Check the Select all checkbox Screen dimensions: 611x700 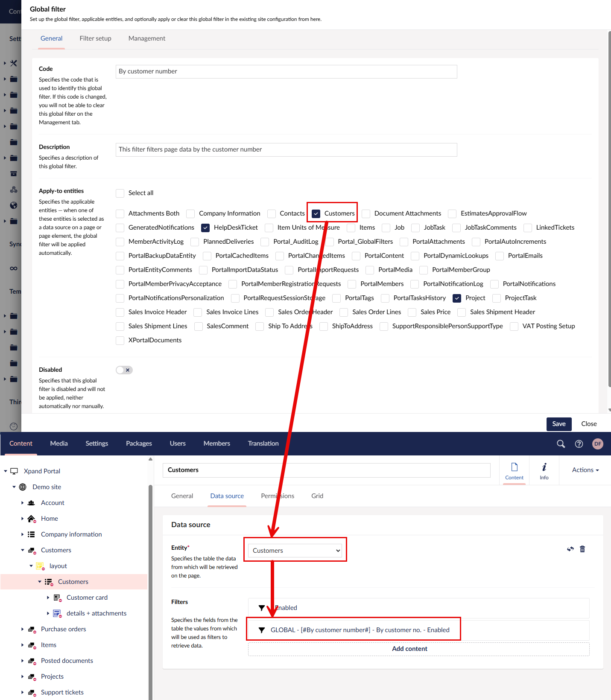click(120, 193)
